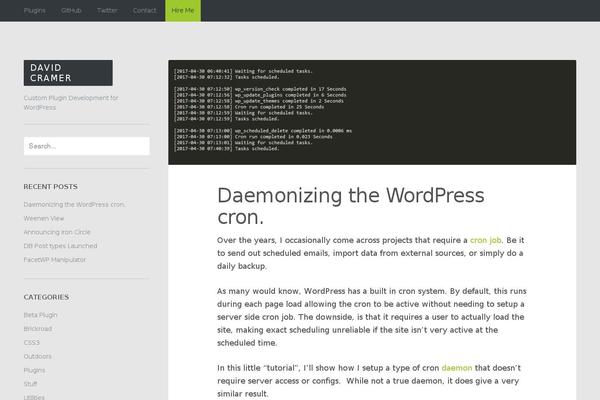Screen dimensions: 600x400
Task: Browse the Plugins category in sidebar
Action: pyautogui.click(x=34, y=370)
